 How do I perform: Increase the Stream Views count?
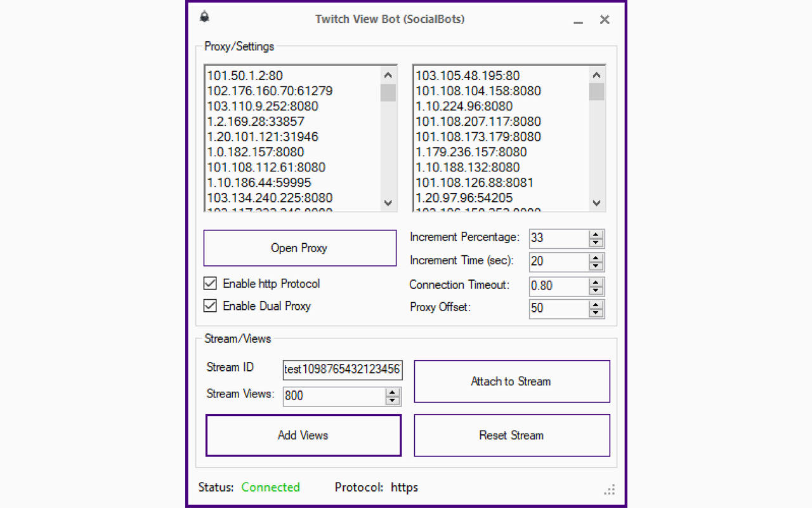tap(393, 392)
